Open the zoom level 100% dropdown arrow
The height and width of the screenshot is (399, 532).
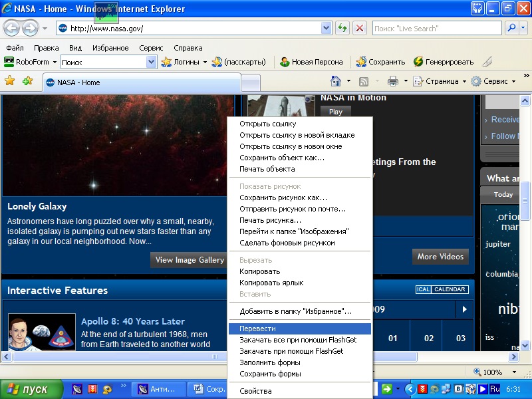(514, 372)
